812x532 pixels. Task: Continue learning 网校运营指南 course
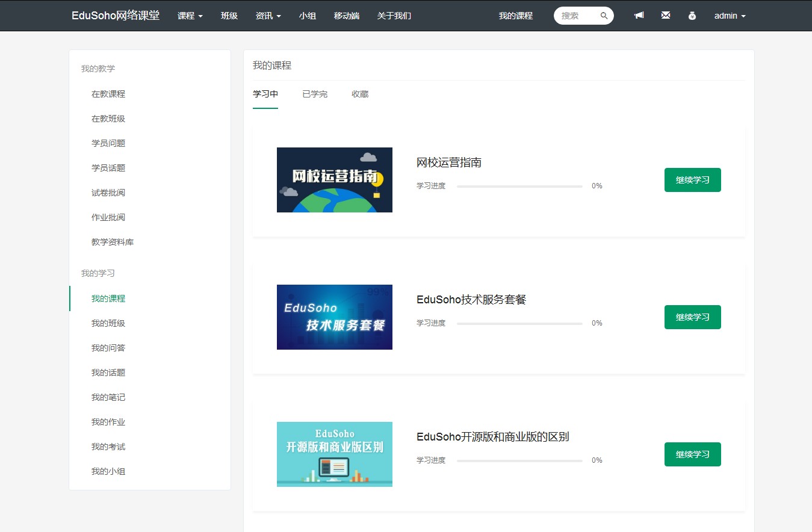coord(692,180)
